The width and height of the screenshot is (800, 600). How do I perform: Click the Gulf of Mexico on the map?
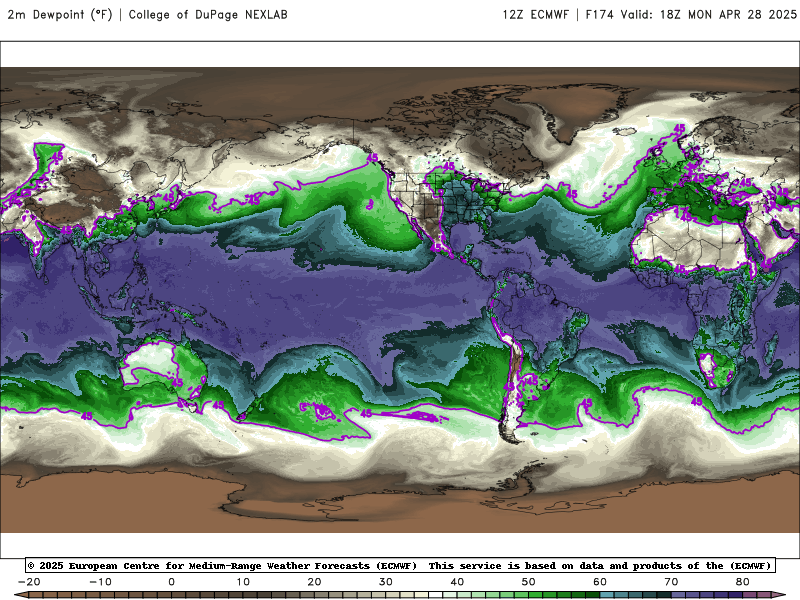[x=465, y=236]
